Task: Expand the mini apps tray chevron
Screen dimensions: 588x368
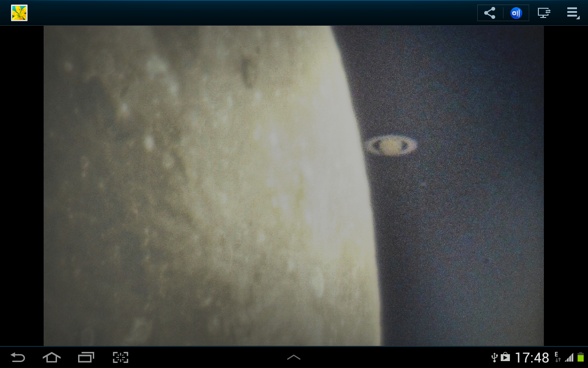Action: tap(294, 357)
